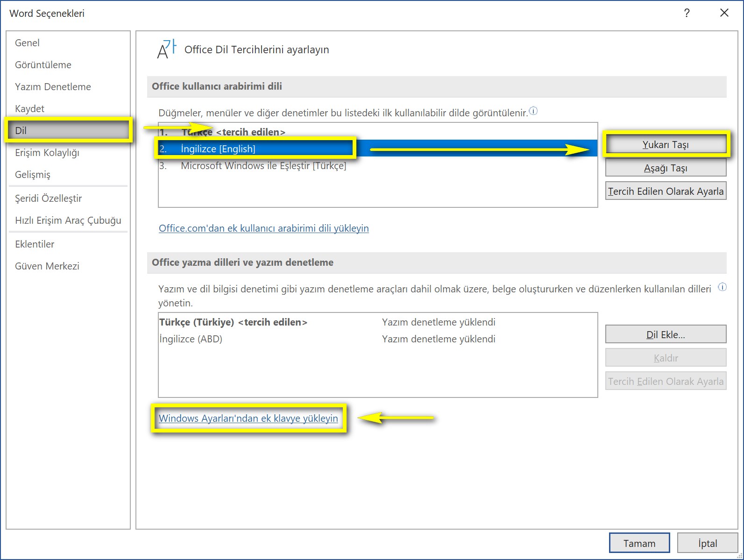Click the help question mark icon

[687, 13]
